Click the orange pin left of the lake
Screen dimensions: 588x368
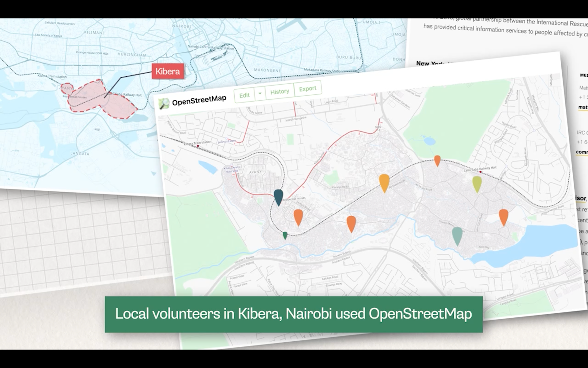[503, 216]
